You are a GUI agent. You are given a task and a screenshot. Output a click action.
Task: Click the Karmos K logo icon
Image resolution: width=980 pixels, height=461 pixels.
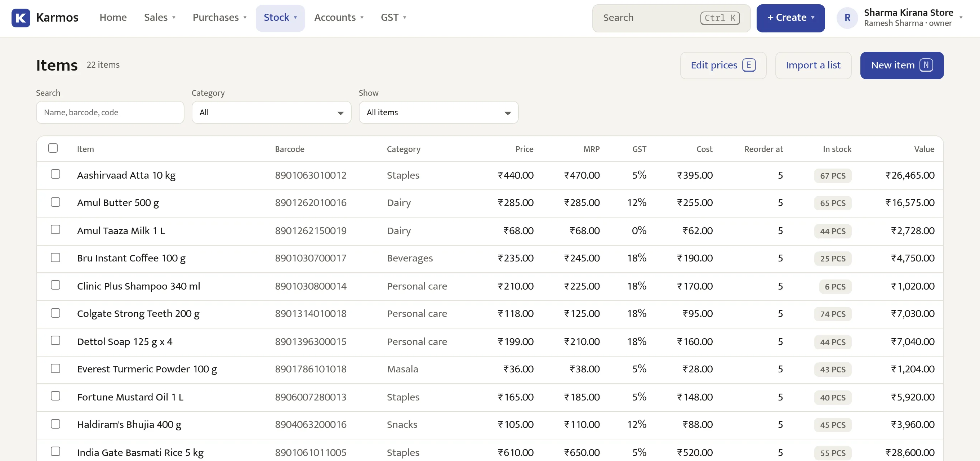click(x=21, y=18)
